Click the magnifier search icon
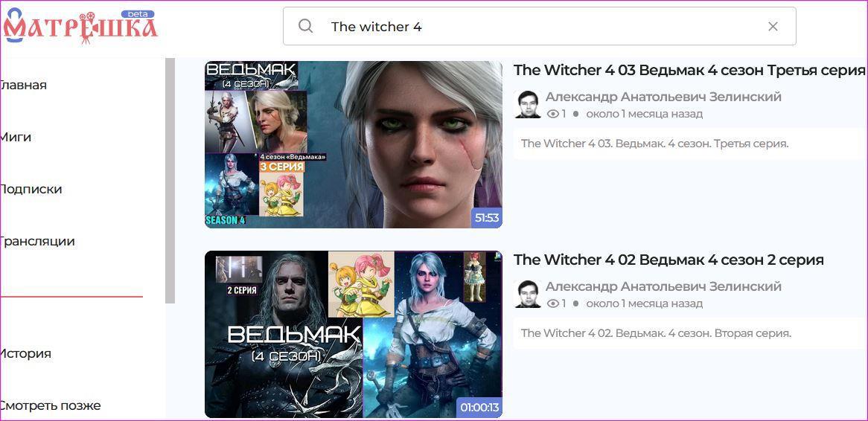The width and height of the screenshot is (868, 421). (x=305, y=26)
